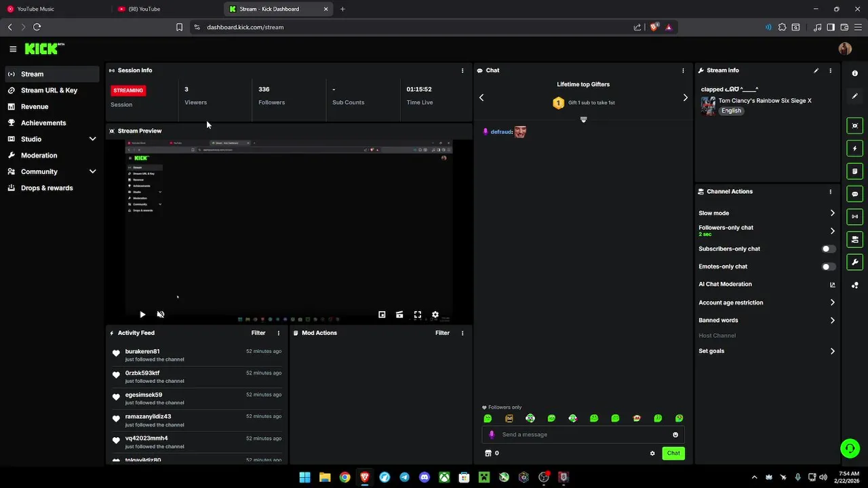Open the stream preview settings gear

tap(435, 314)
